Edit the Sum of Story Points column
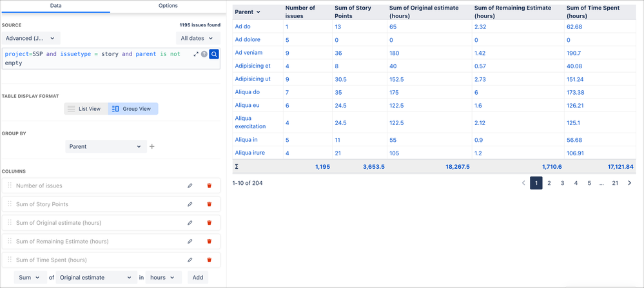 tap(190, 204)
